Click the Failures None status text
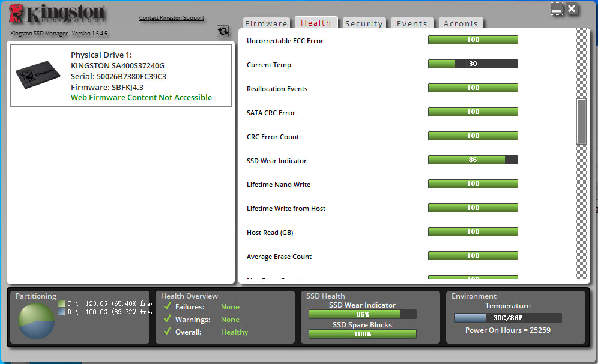This screenshot has width=598, height=364. (x=230, y=307)
